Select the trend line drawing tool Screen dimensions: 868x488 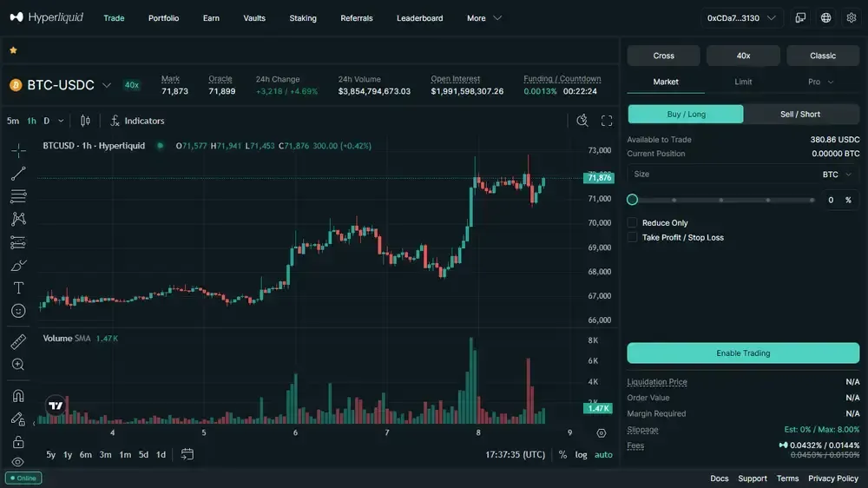pos(18,174)
